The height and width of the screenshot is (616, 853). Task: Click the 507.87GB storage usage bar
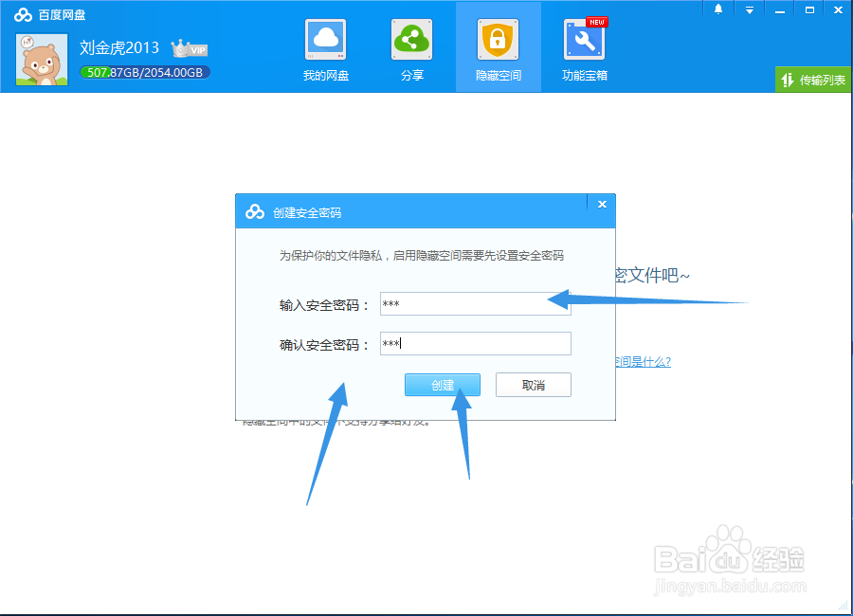(x=145, y=72)
